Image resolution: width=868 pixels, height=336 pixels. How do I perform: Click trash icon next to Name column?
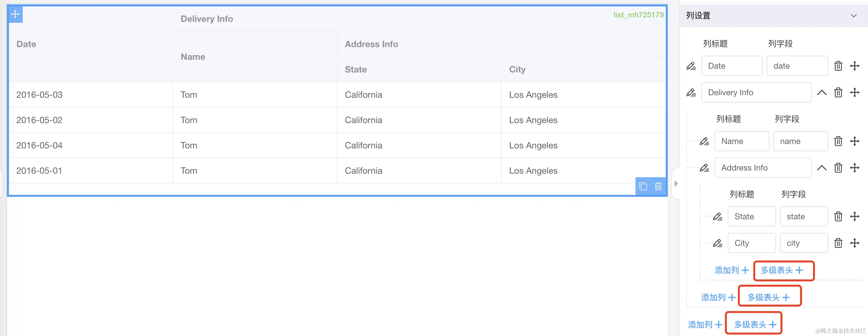click(x=838, y=141)
